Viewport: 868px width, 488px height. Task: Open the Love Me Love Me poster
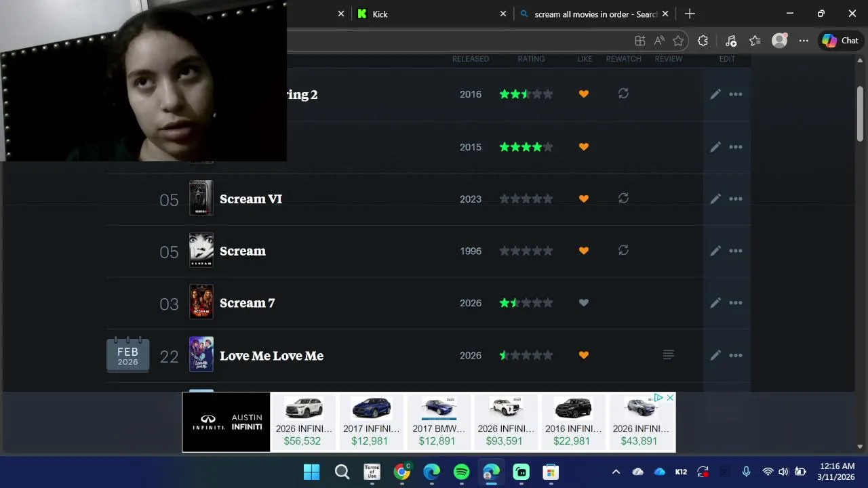click(x=201, y=354)
